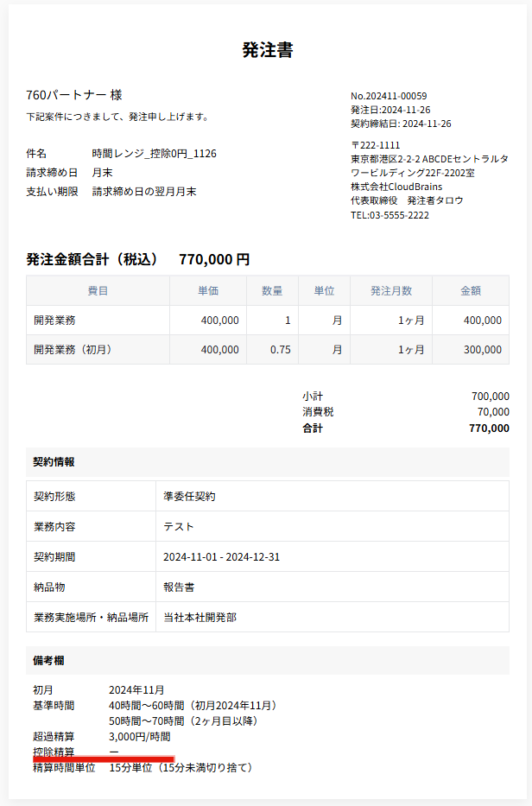
Task: Click the red underline below 控除精算
Action: [x=104, y=759]
